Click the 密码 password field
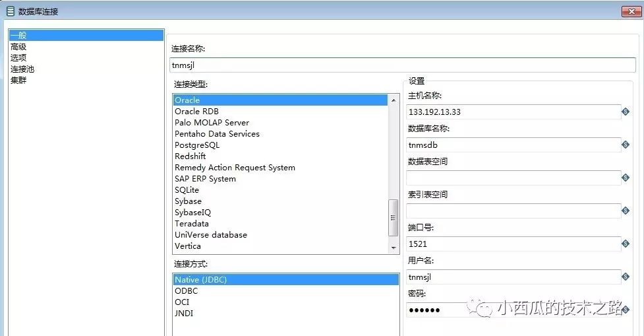Image resolution: width=644 pixels, height=336 pixels. point(513,310)
